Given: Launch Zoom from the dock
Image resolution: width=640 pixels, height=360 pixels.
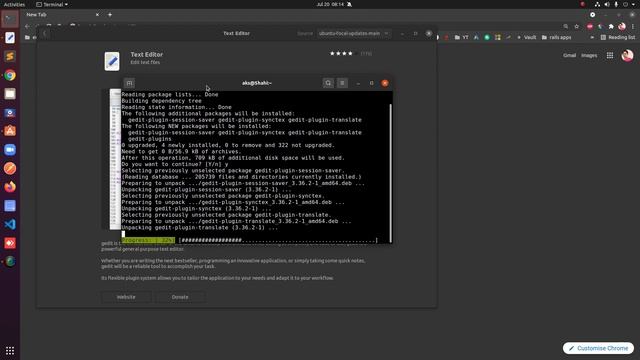Looking at the screenshot, I should click(10, 150).
